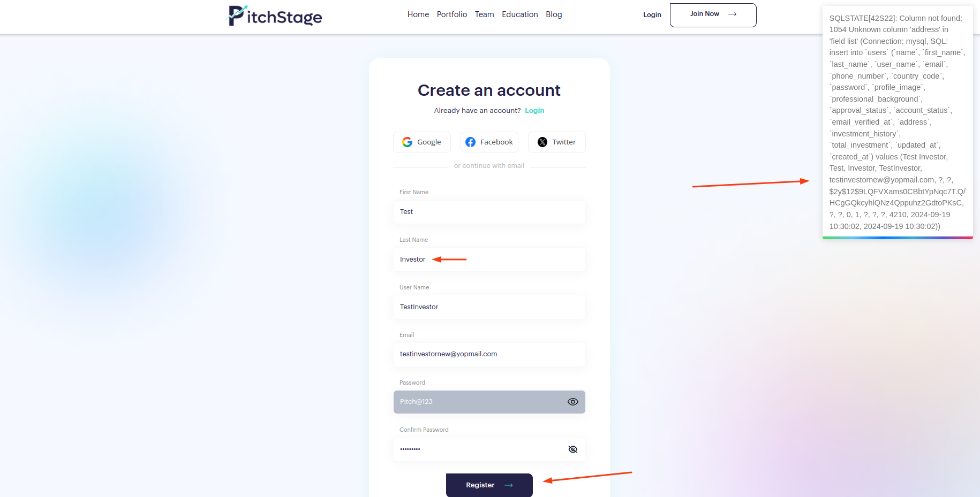Click the arrow icon in Register button

click(509, 485)
